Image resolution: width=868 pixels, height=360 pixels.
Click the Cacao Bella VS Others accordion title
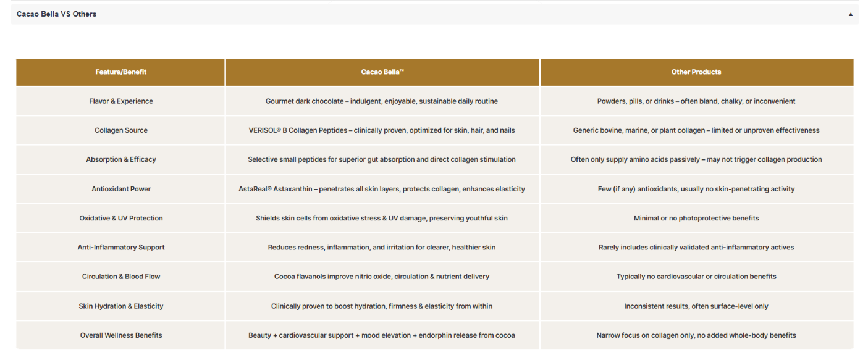tap(56, 14)
